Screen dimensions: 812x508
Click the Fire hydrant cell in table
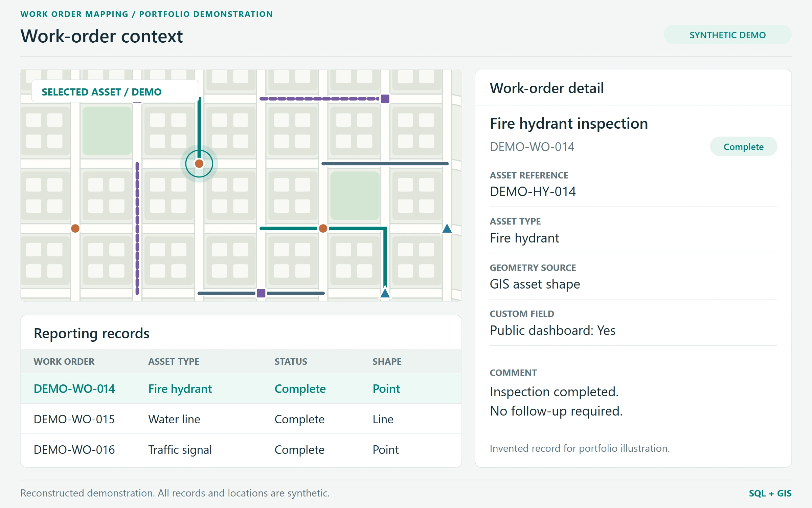(180, 388)
